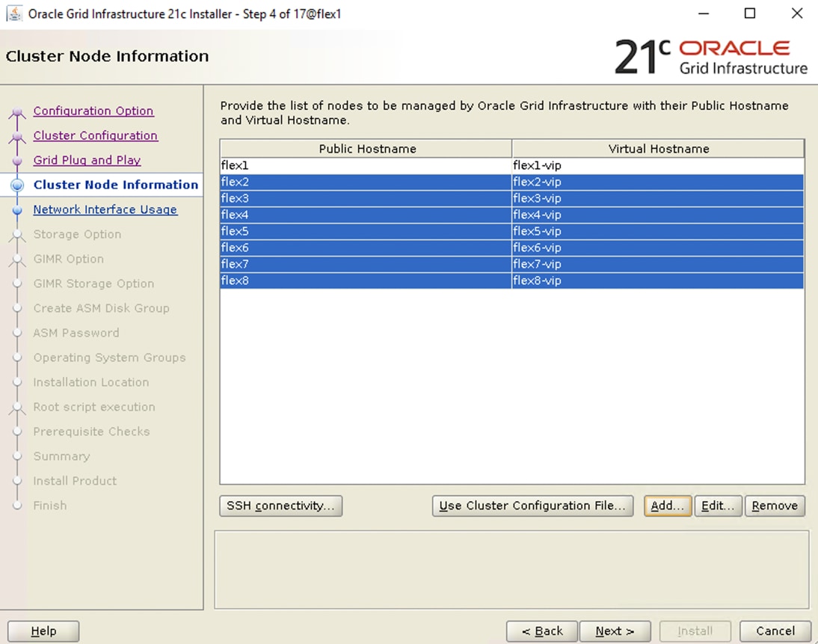The image size is (818, 644).
Task: Go to Cluster Configuration step
Action: pos(96,135)
